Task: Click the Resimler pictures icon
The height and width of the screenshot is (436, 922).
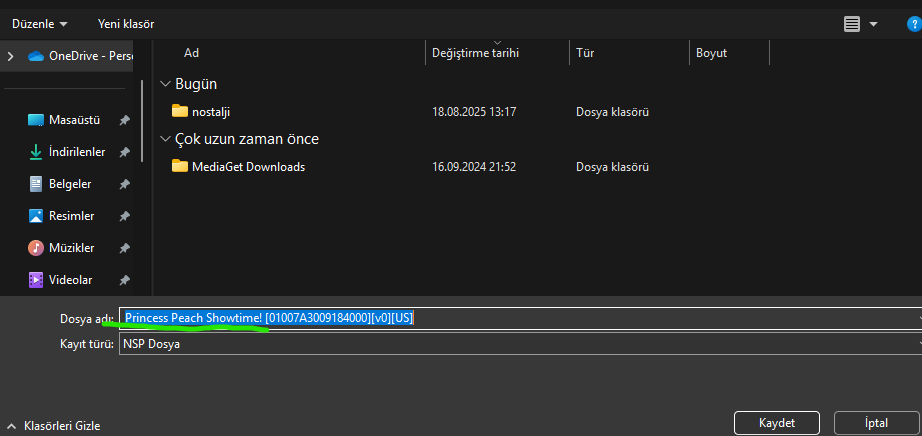Action: [36, 216]
